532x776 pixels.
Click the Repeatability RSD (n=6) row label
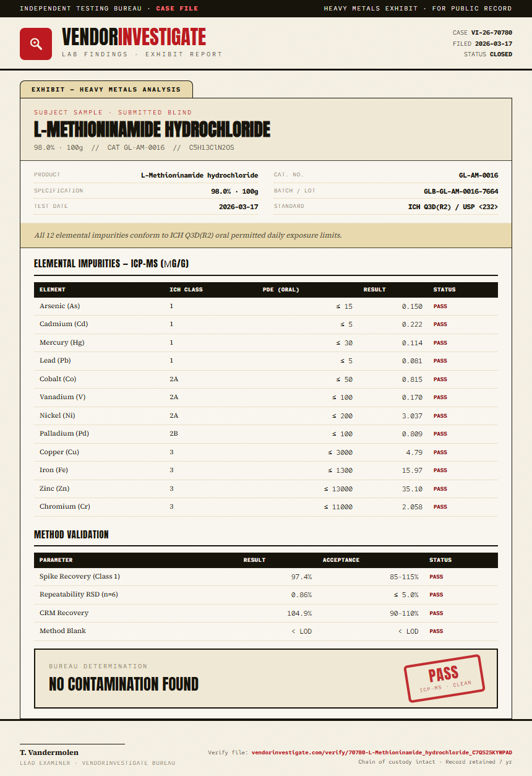(x=79, y=595)
